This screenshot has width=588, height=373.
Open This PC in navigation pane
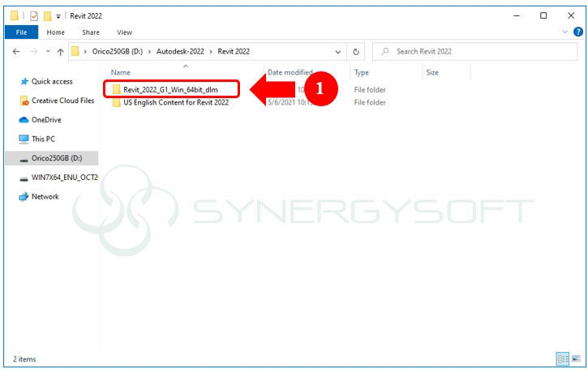pyautogui.click(x=43, y=139)
